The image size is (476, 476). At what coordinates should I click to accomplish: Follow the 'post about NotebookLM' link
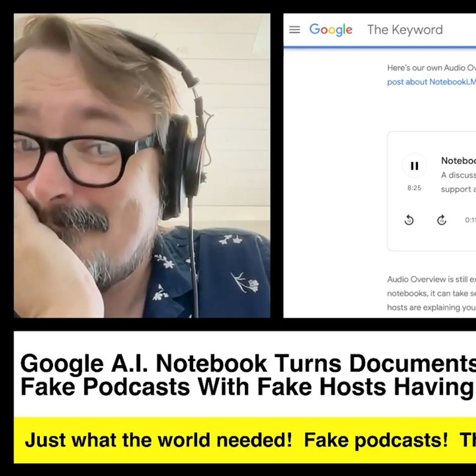click(x=431, y=82)
